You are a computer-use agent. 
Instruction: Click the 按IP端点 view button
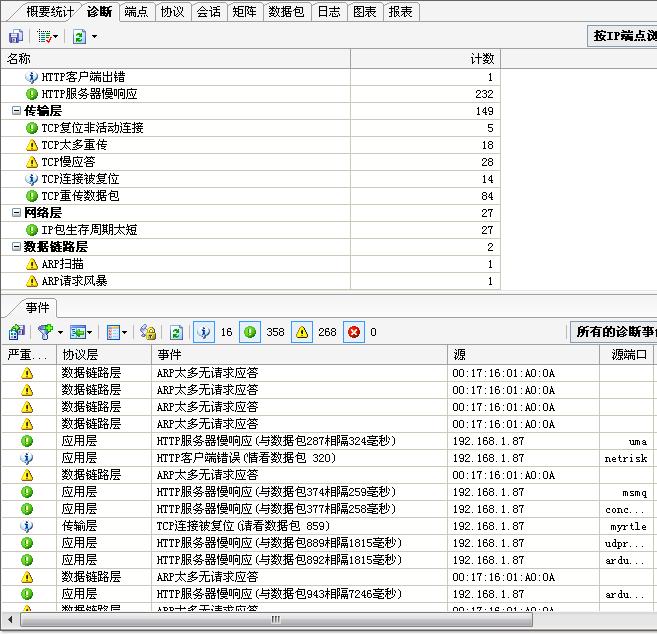623,36
